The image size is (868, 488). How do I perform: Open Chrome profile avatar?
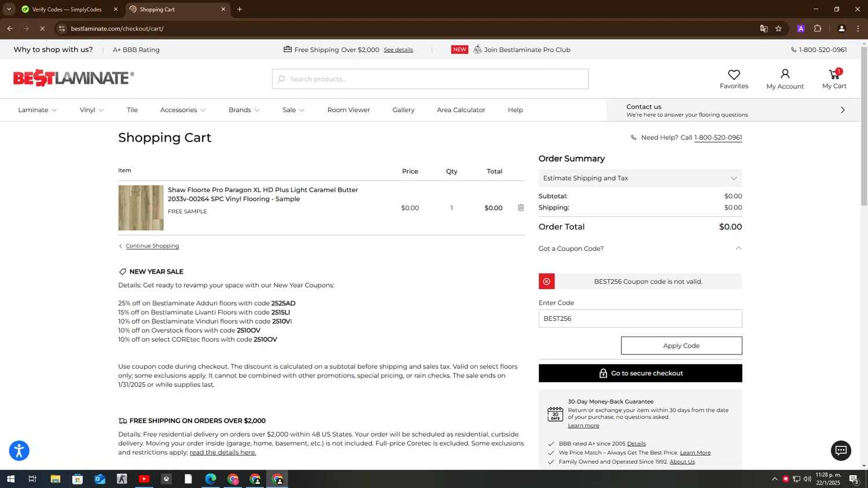pos(841,28)
